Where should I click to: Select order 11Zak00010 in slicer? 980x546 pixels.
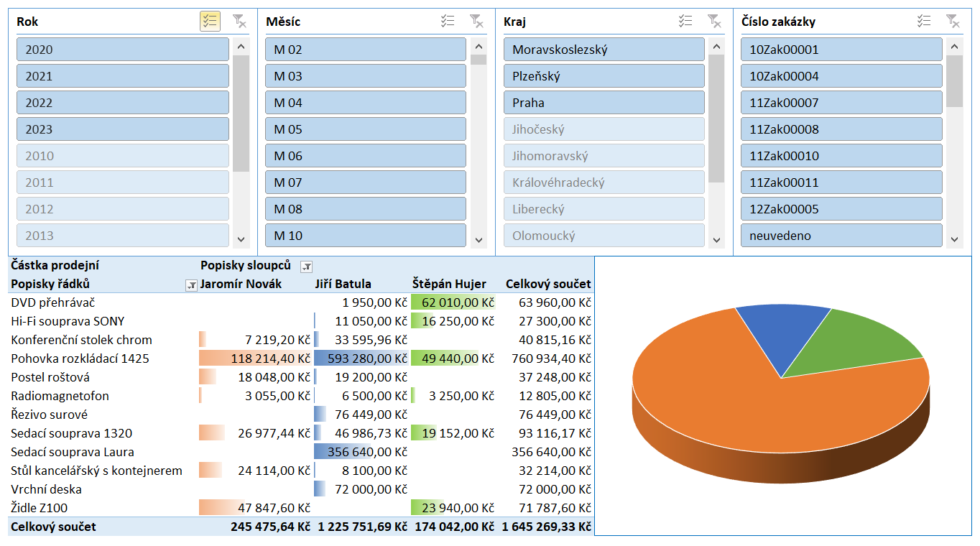(841, 156)
